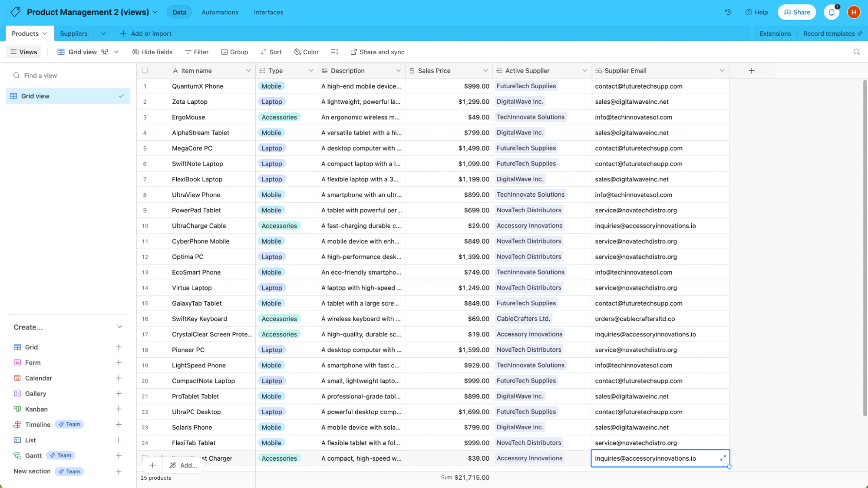Select the $1,699.00 price cell
This screenshot has height=488, width=868.
[x=449, y=412]
